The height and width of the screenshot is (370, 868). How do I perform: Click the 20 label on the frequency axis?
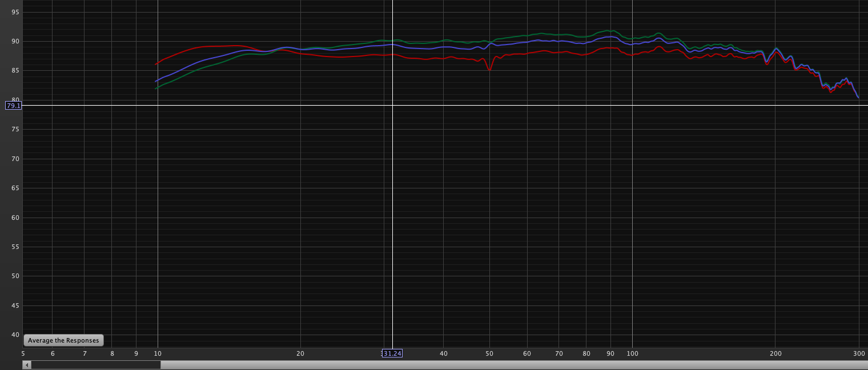[x=300, y=353]
